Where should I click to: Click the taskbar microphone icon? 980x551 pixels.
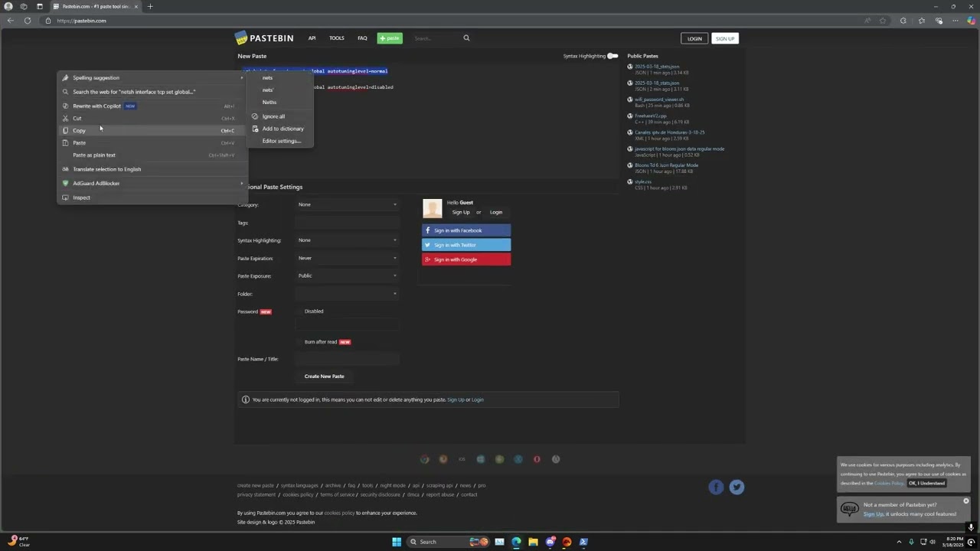[x=911, y=542]
